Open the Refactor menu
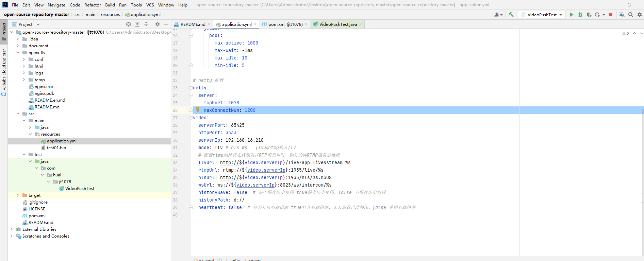The height and width of the screenshot is (261, 644). [93, 5]
